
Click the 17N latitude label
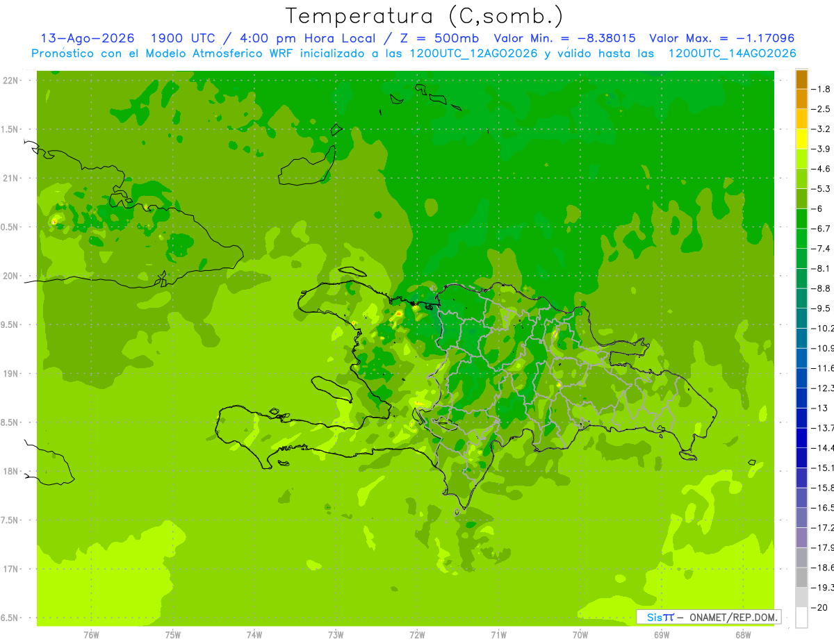click(11, 569)
